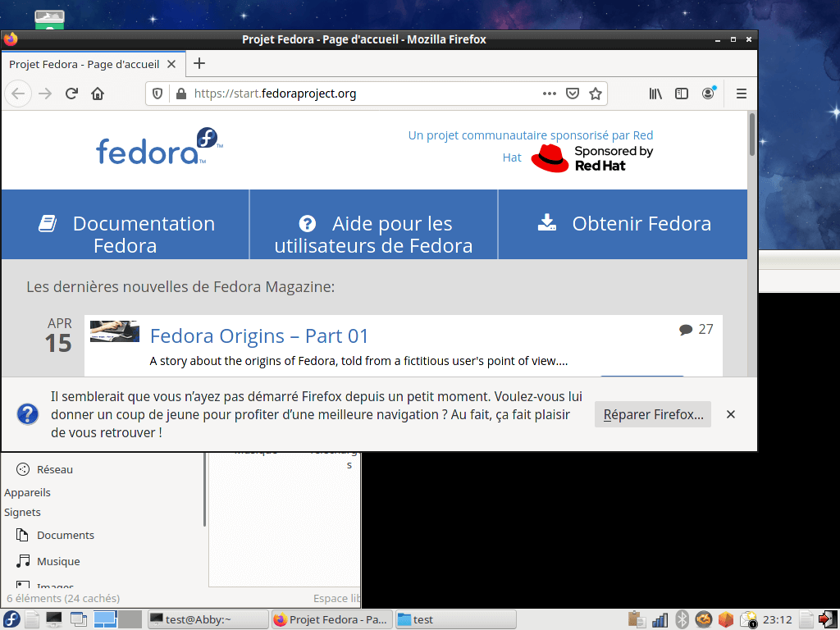Switch to first workspace in pager
The height and width of the screenshot is (630, 840).
click(106, 619)
